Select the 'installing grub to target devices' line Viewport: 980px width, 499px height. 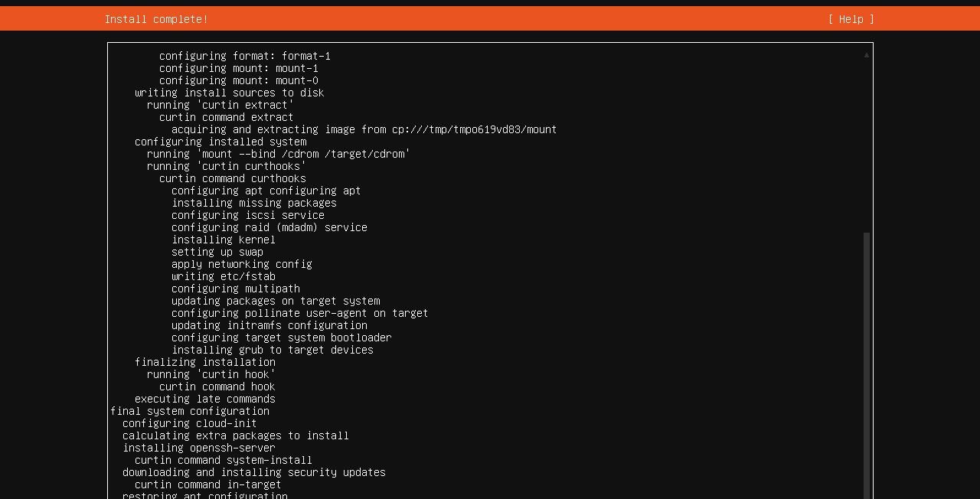coord(272,350)
